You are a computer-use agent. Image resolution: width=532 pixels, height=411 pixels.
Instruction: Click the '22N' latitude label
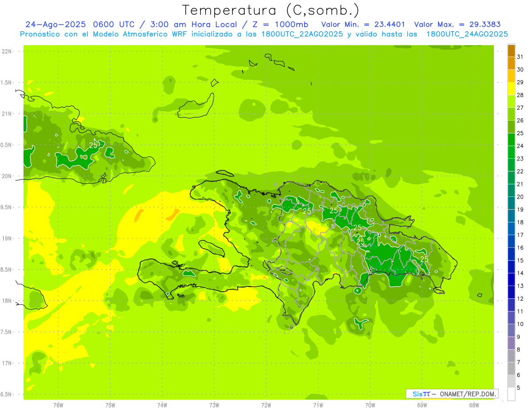click(7, 51)
